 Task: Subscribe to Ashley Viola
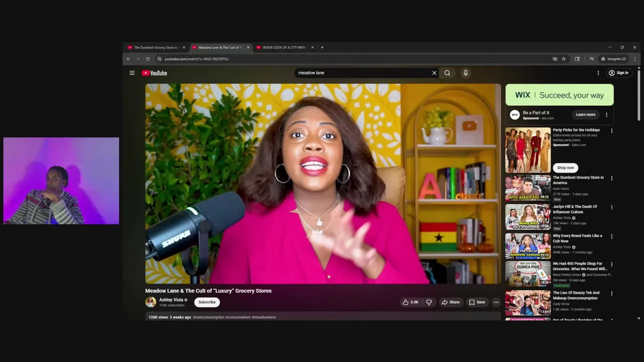(x=207, y=302)
